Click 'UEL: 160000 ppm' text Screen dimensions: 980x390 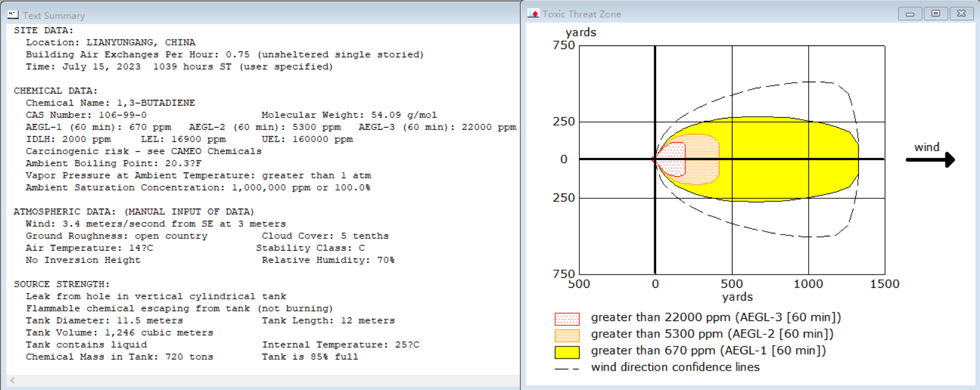click(307, 139)
